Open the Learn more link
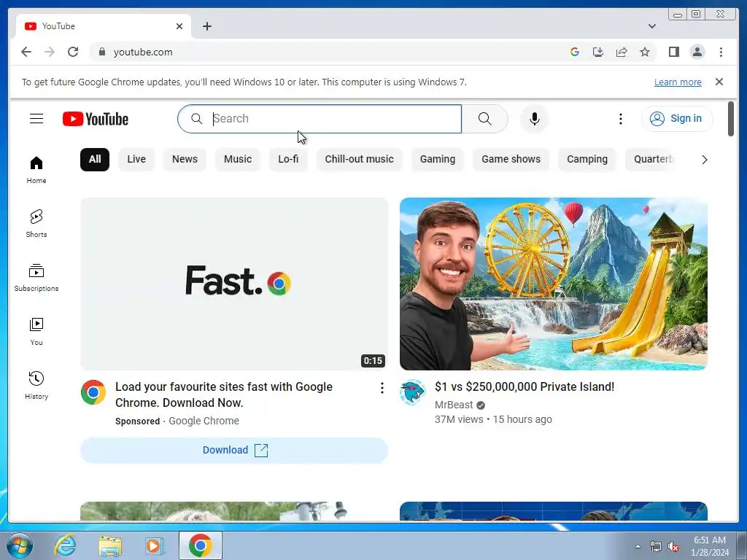This screenshot has width=747, height=560. pyautogui.click(x=678, y=82)
